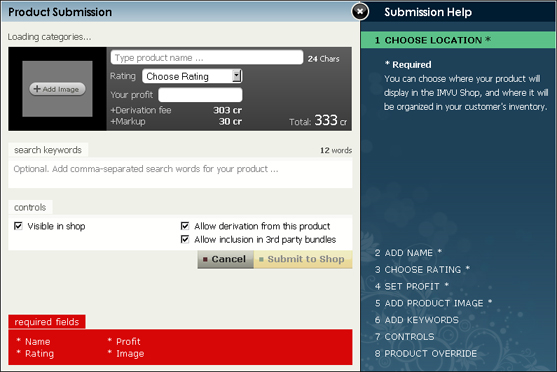The width and height of the screenshot is (557, 372).
Task: Click the gray product image thumbnail placeholder
Action: (57, 89)
